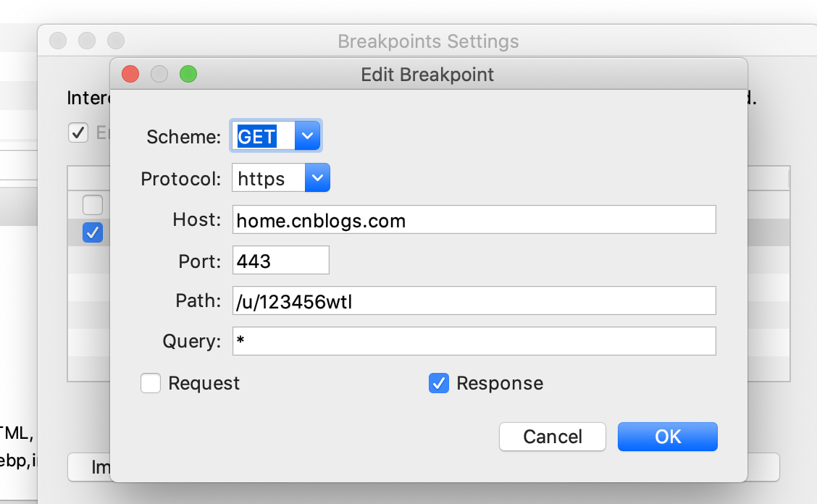The height and width of the screenshot is (504, 817).
Task: Toggle the checked breakpoint row checkbox
Action: tap(93, 232)
